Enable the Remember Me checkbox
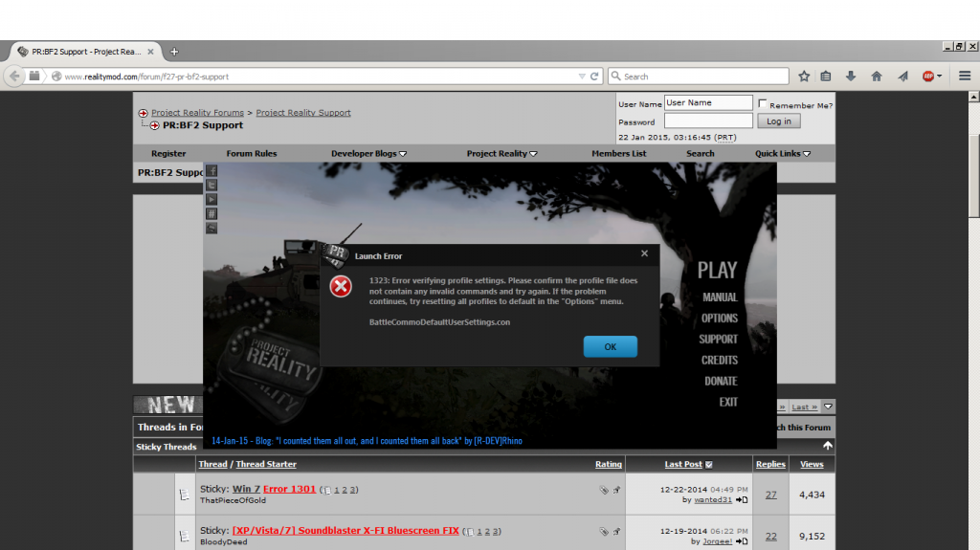 click(x=763, y=104)
